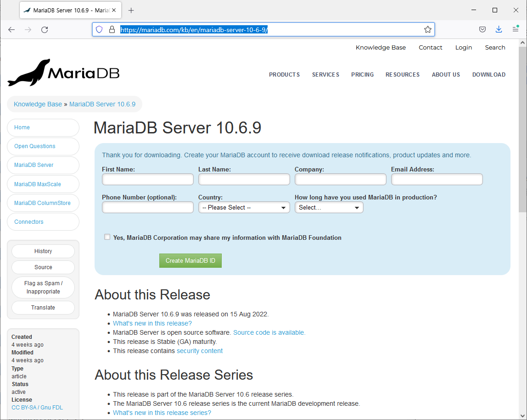This screenshot has height=420, width=527.
Task: Click the MariaDB Server 10.6.9 breadcrumb
Action: [x=102, y=104]
